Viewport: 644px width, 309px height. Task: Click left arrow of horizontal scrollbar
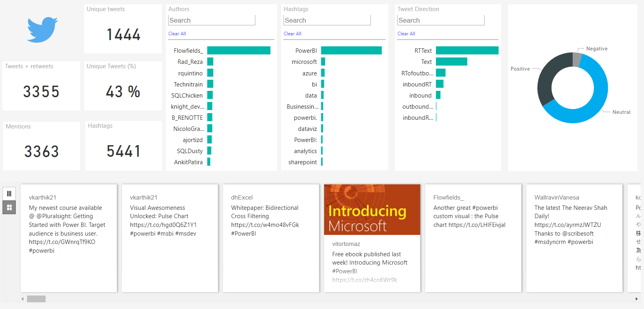click(23, 299)
